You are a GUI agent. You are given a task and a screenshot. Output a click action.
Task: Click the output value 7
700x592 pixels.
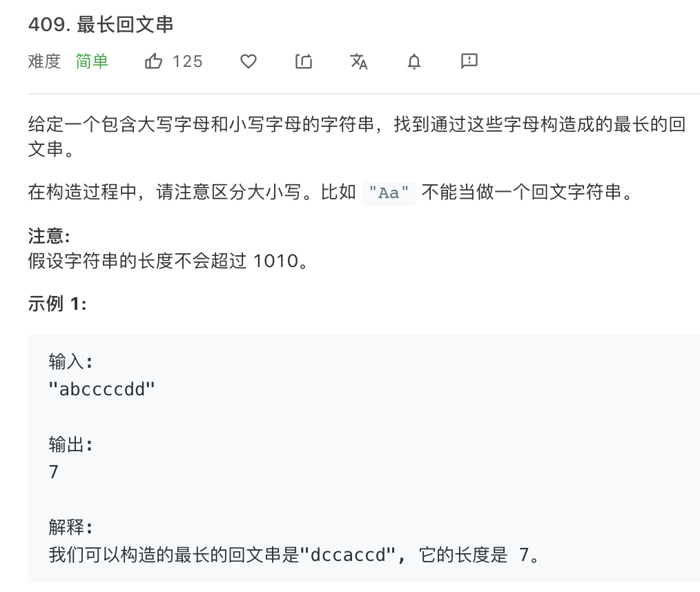pos(54,472)
